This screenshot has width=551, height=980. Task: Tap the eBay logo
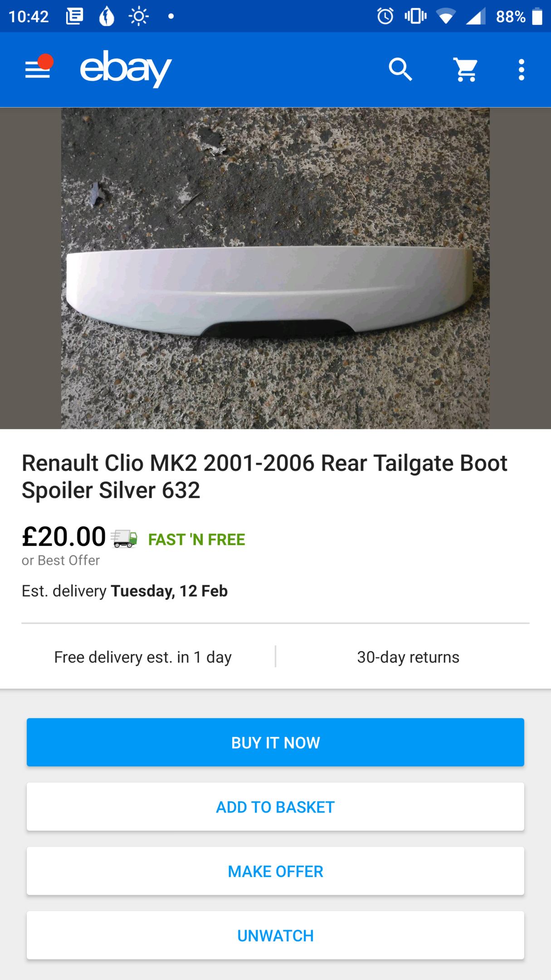pos(126,69)
